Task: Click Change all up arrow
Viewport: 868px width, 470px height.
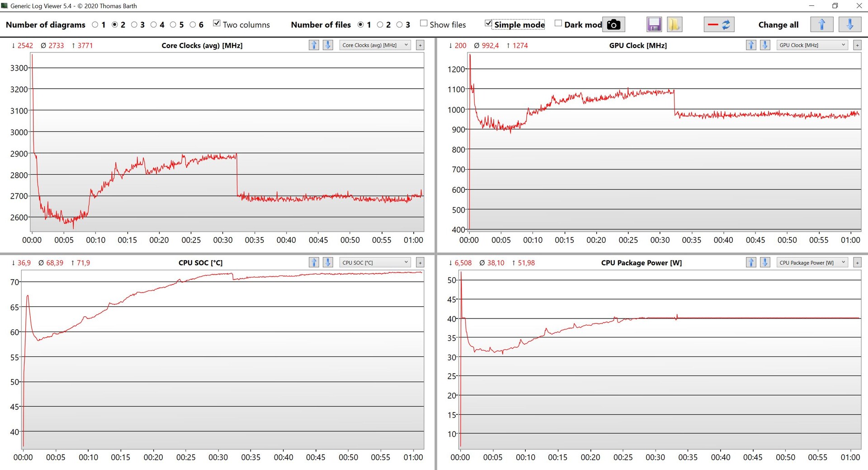Action: point(821,24)
